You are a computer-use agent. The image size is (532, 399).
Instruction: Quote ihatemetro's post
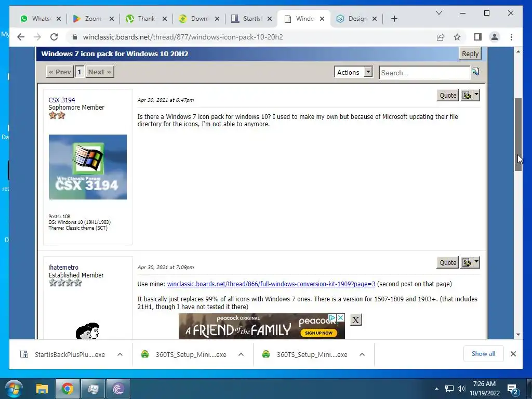[447, 262]
